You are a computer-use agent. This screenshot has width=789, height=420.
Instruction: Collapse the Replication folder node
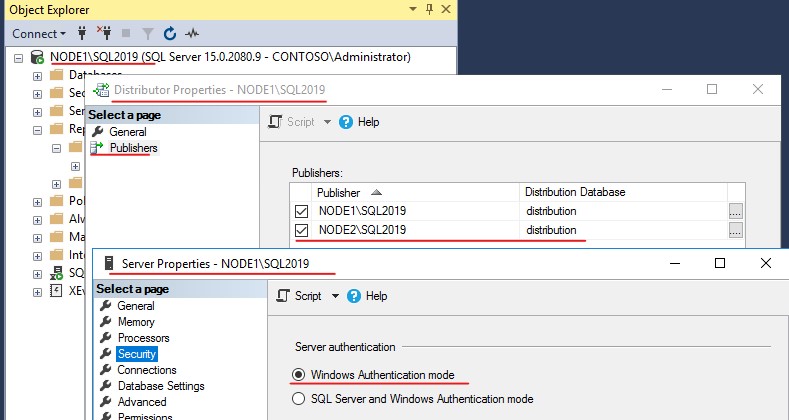click(x=37, y=130)
